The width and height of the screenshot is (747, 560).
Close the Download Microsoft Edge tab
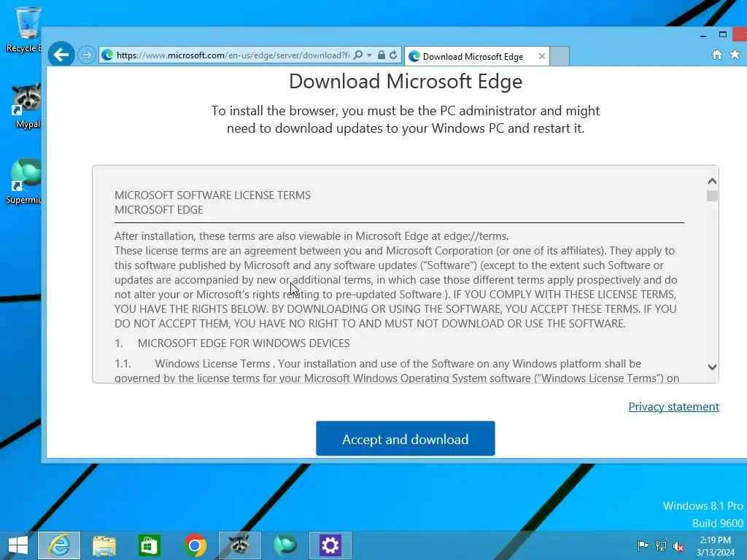pyautogui.click(x=542, y=56)
